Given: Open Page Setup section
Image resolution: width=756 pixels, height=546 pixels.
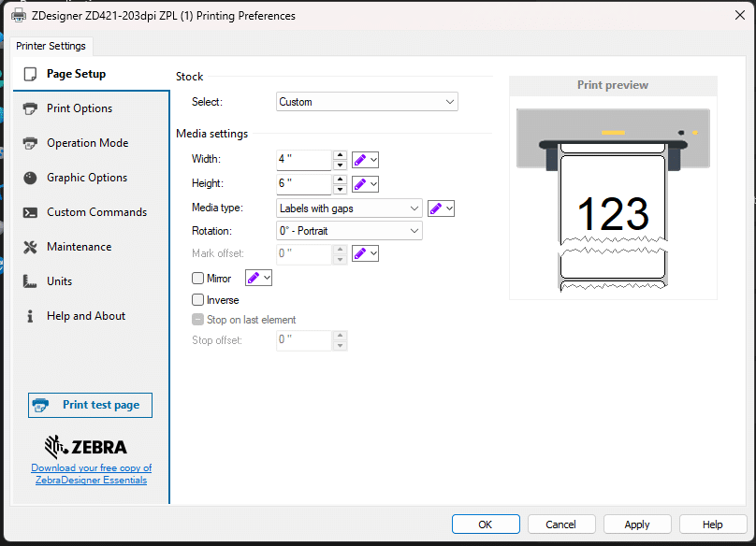Looking at the screenshot, I should point(91,74).
